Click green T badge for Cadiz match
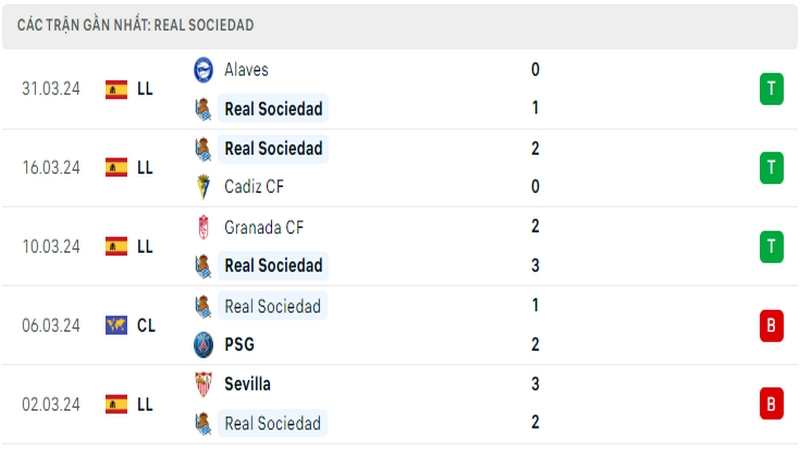Viewport: 800px width, 450px height. (x=771, y=167)
